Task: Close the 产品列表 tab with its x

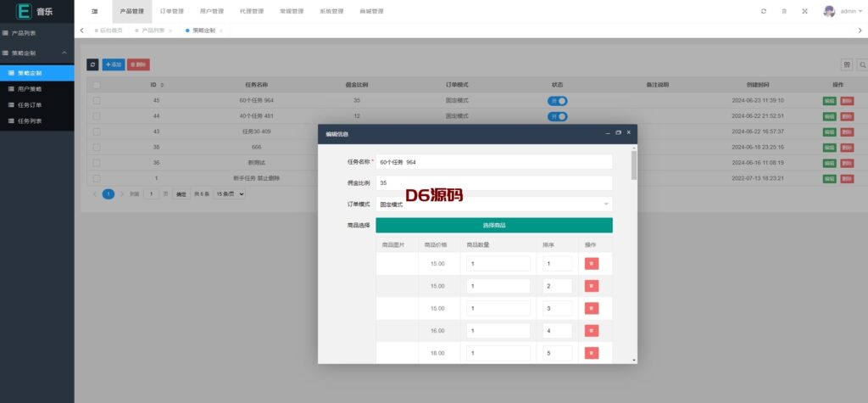Action: tap(170, 31)
